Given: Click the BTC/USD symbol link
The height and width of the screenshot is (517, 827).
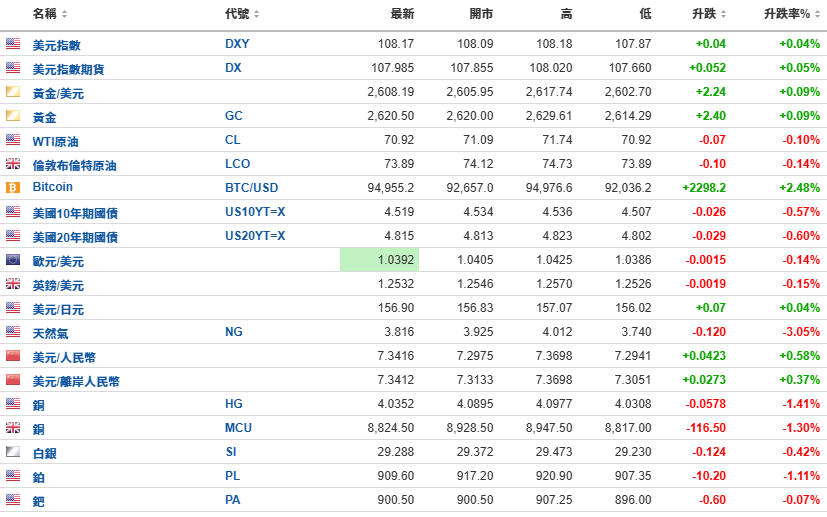Looking at the screenshot, I should coord(251,188).
